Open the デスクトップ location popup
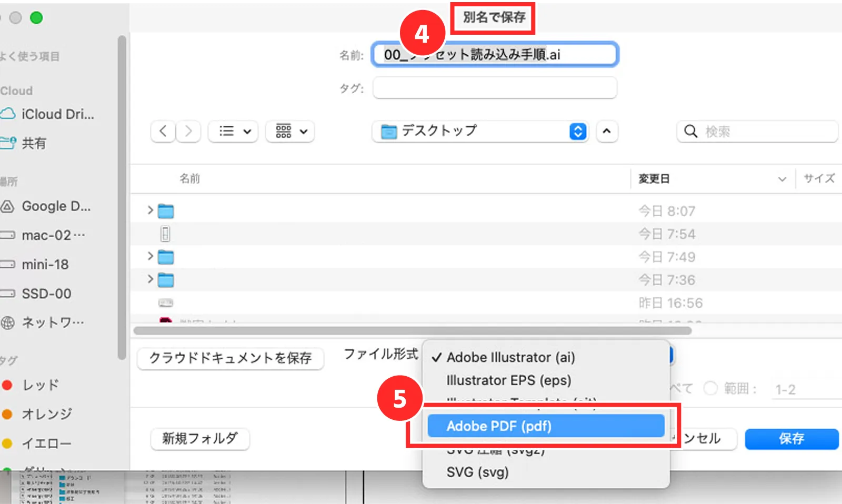The image size is (842, 504). point(480,131)
